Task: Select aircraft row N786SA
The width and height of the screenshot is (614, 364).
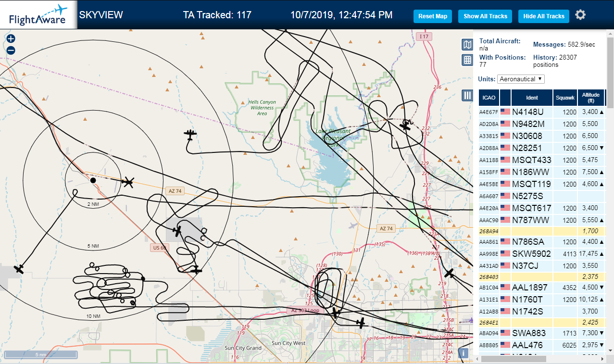Action: click(541, 242)
